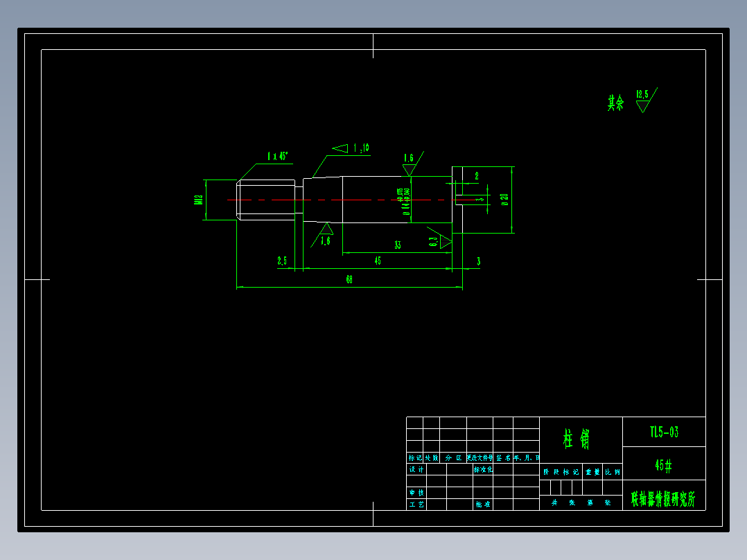Click the 12.5 roughness symbol beside 其余
This screenshot has width=747, height=560.
point(647,100)
